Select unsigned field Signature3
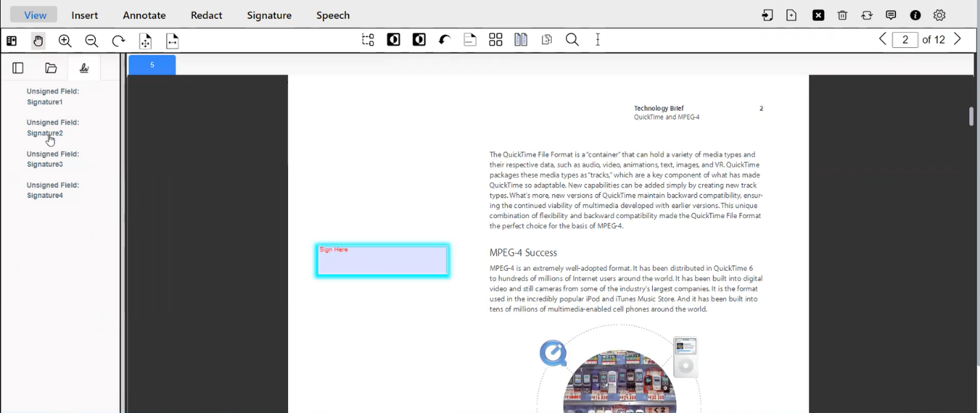980x413 pixels. coord(53,159)
